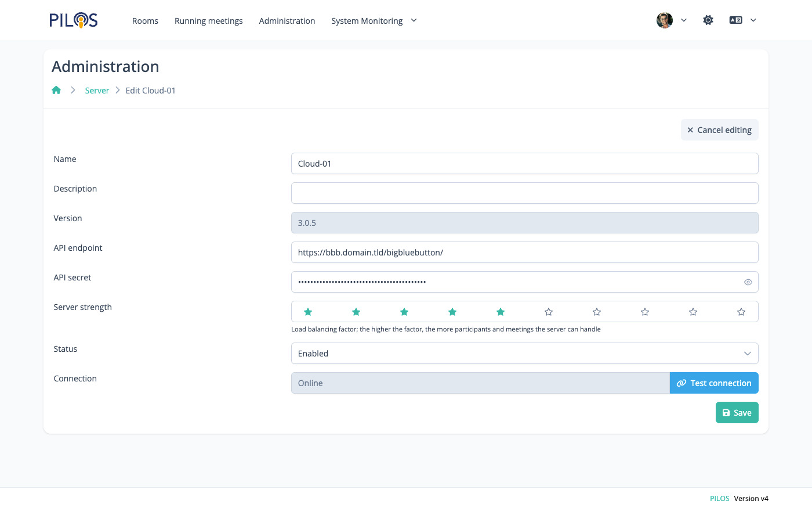The height and width of the screenshot is (508, 812).
Task: Open Running meetings in navigation
Action: click(209, 21)
